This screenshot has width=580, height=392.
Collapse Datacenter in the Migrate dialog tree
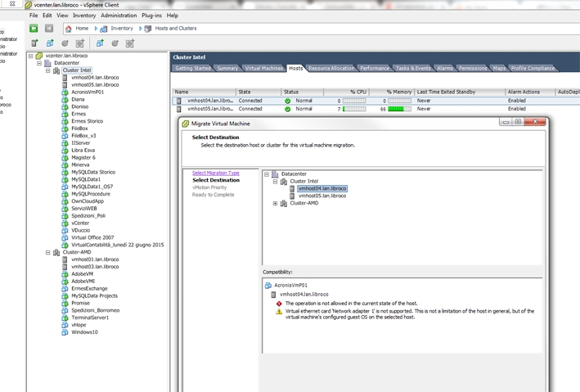[x=267, y=174]
